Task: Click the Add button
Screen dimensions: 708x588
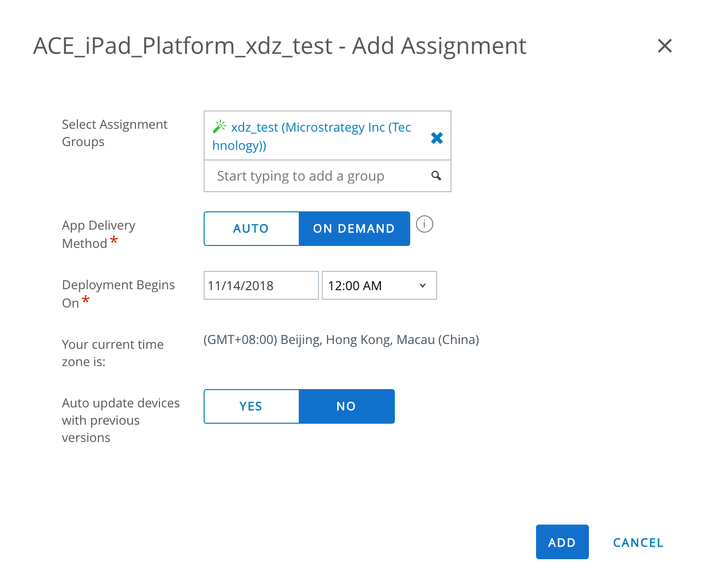Action: tap(562, 542)
